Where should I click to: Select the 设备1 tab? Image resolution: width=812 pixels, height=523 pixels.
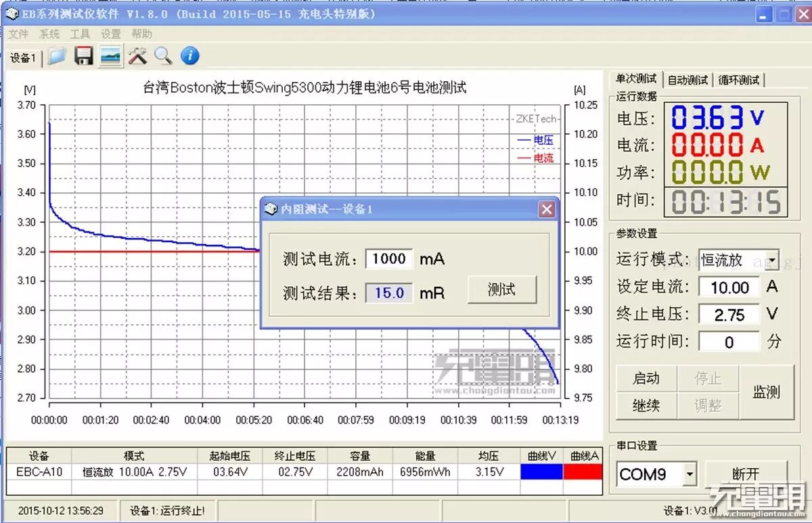[x=23, y=58]
